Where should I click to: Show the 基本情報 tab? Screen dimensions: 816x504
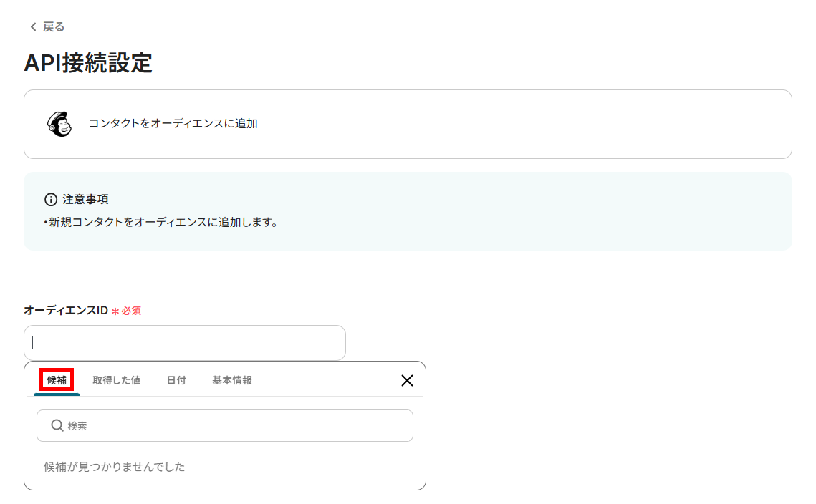[232, 380]
